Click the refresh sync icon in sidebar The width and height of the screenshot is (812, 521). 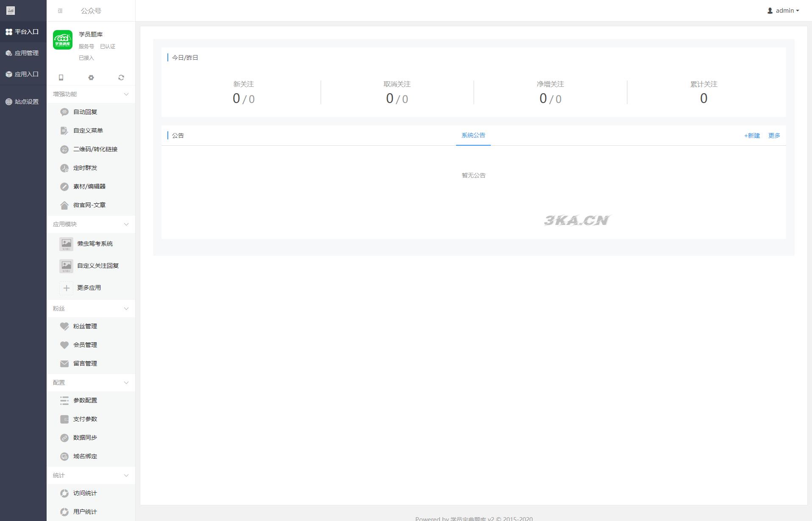pyautogui.click(x=121, y=78)
